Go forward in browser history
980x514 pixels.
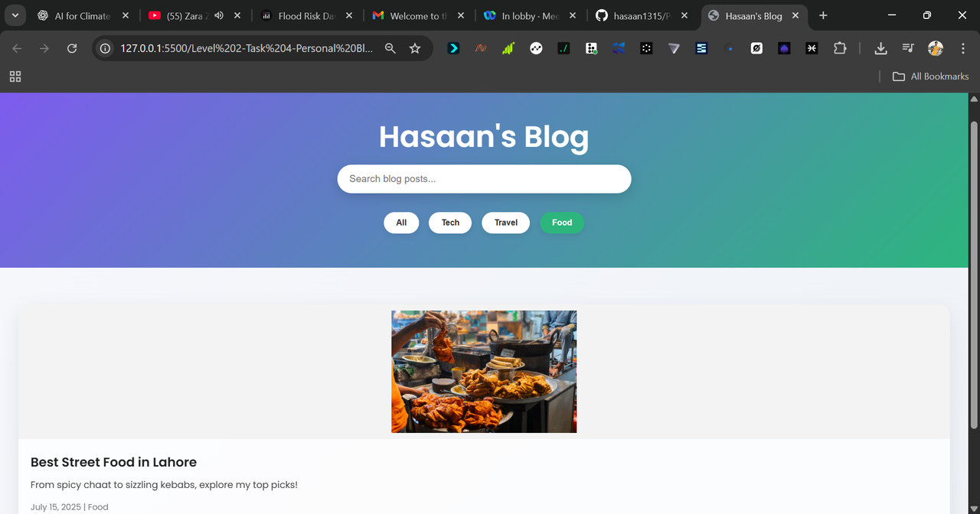point(44,48)
